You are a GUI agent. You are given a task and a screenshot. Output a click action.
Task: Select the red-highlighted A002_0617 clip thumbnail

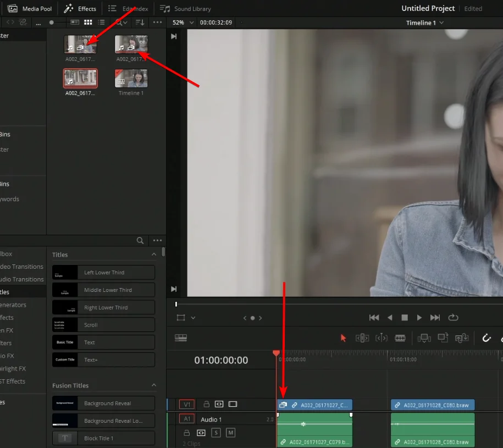click(x=80, y=79)
